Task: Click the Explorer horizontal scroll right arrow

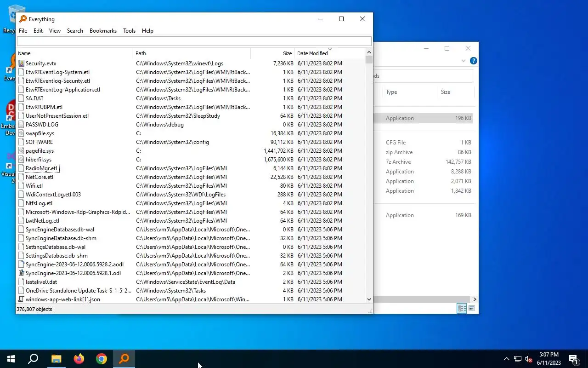Action: coord(475,299)
